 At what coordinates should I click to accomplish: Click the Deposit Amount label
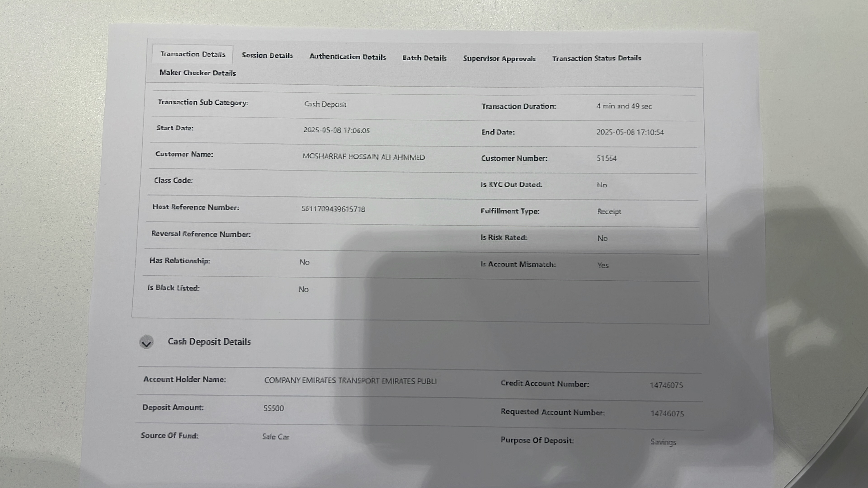[x=173, y=408]
